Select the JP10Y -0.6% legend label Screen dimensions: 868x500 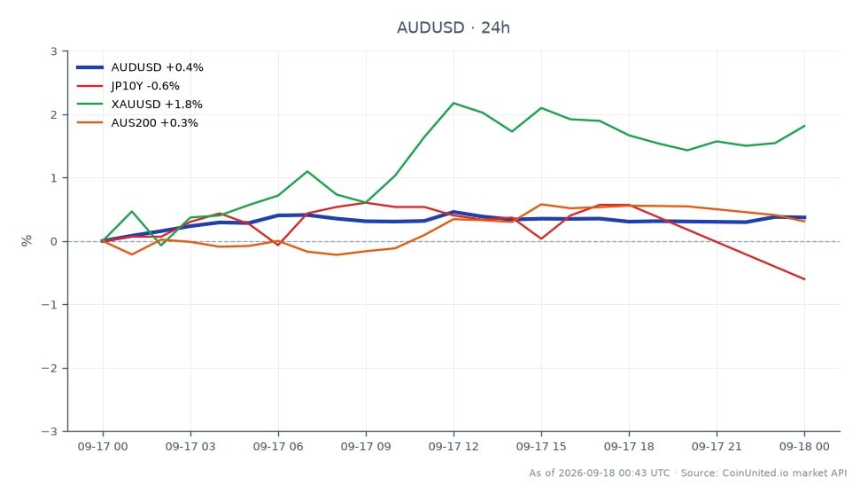click(x=145, y=86)
